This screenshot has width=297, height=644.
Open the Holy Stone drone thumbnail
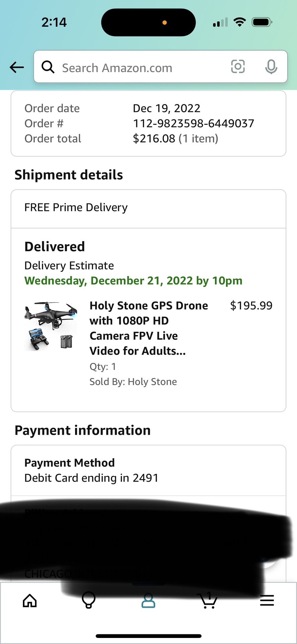pos(51,326)
